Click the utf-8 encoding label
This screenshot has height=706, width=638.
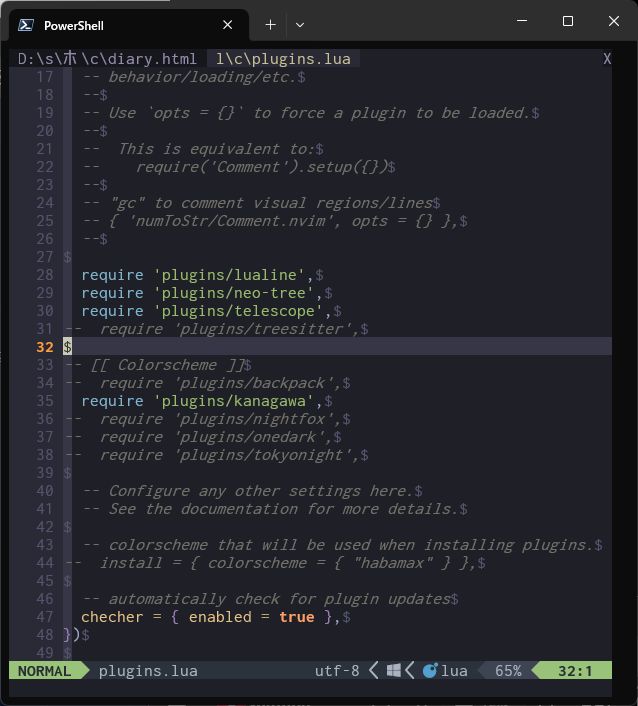pyautogui.click(x=336, y=671)
